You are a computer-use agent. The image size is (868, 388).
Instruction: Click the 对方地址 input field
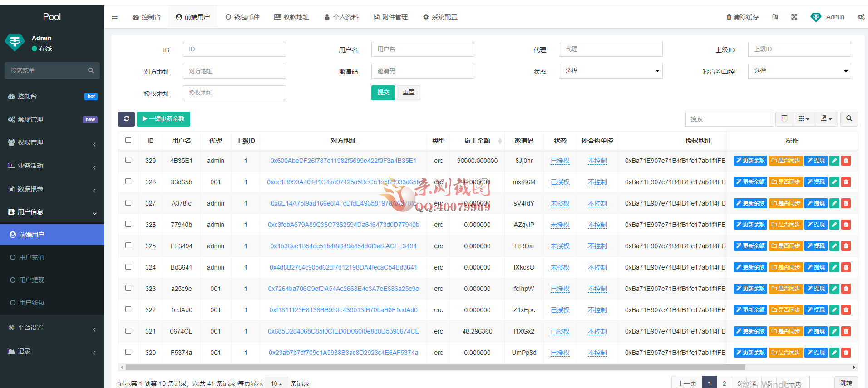coord(234,71)
